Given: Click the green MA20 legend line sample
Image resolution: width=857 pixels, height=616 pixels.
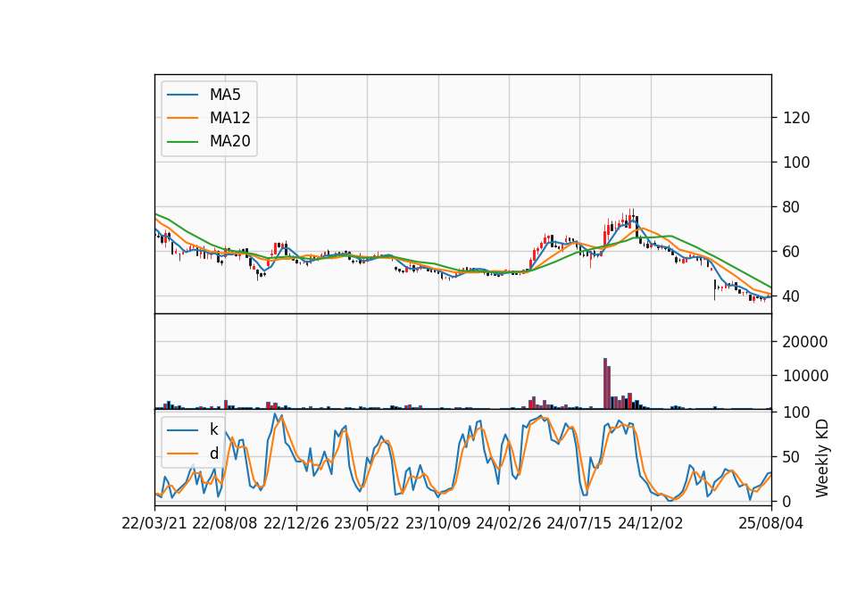Looking at the screenshot, I should click(182, 142).
